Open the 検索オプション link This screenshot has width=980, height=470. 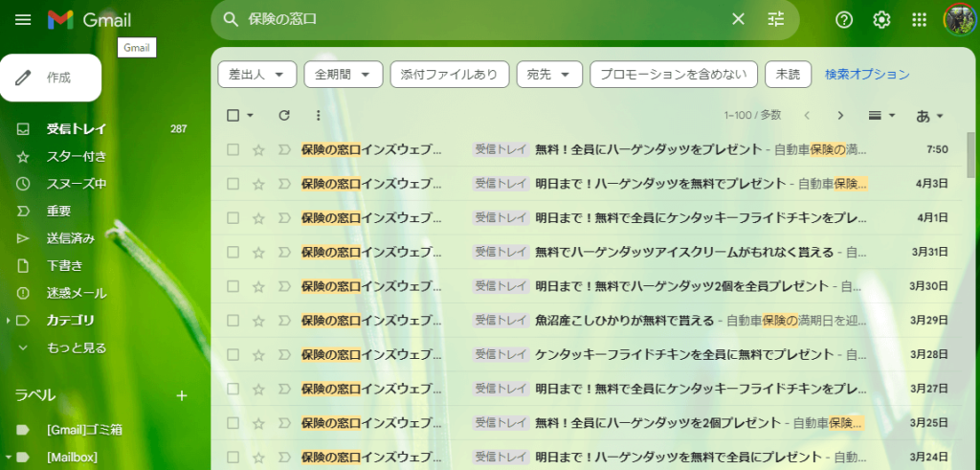coord(867,75)
